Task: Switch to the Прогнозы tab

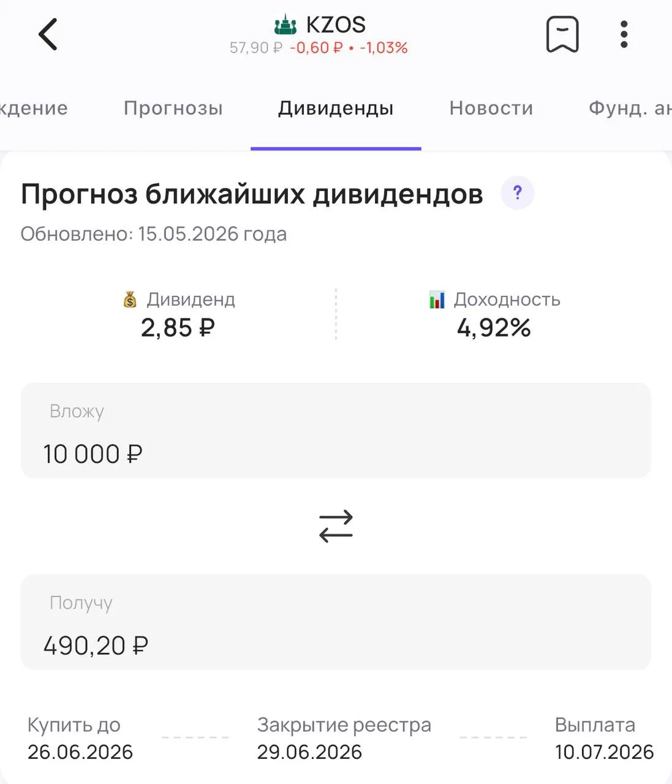Action: pyautogui.click(x=173, y=108)
